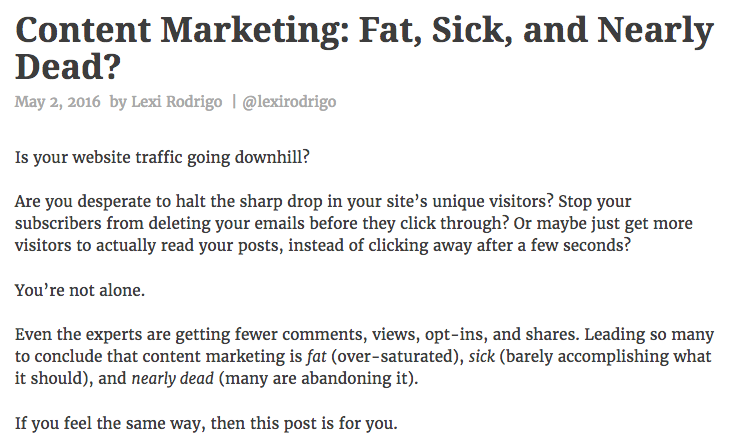Click the May 2, 2016 date
751x446 pixels.
57,102
